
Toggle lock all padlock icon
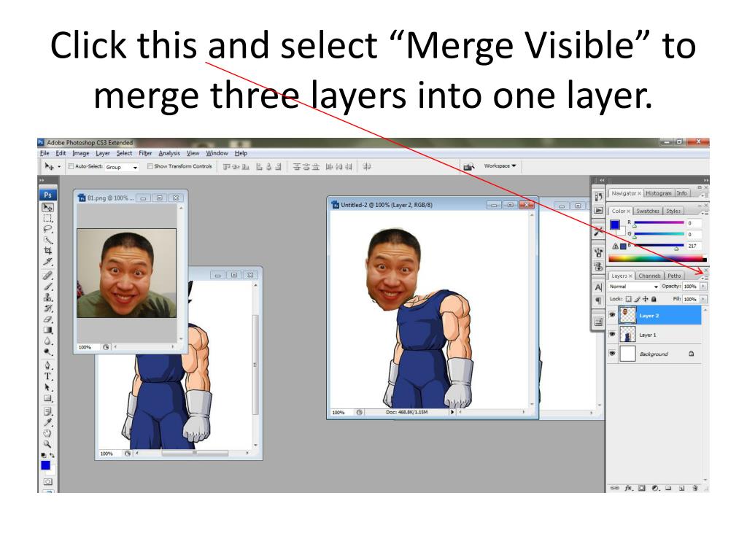point(654,299)
